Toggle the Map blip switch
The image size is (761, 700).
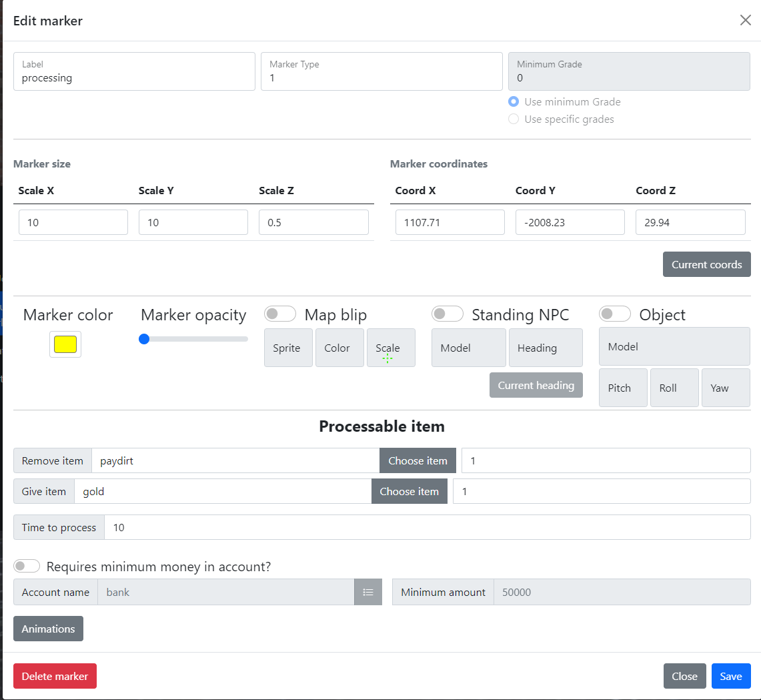tap(280, 314)
